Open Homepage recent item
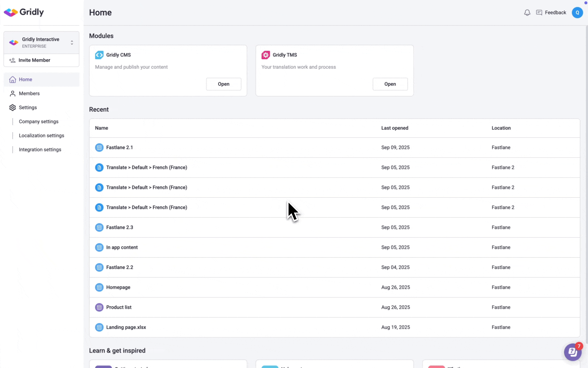Image resolution: width=588 pixels, height=368 pixels. click(x=118, y=288)
